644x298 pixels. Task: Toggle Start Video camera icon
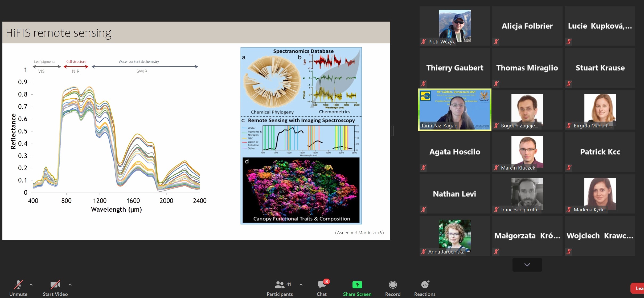click(55, 285)
